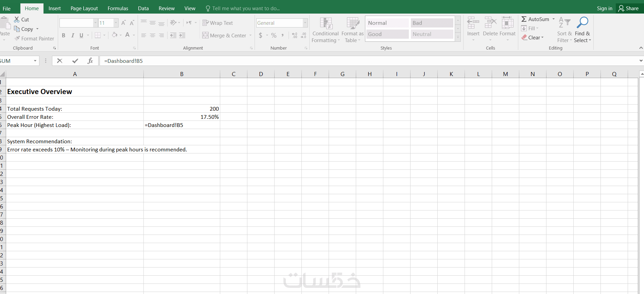Switch to the Formulas tab
The width and height of the screenshot is (644, 294).
118,8
